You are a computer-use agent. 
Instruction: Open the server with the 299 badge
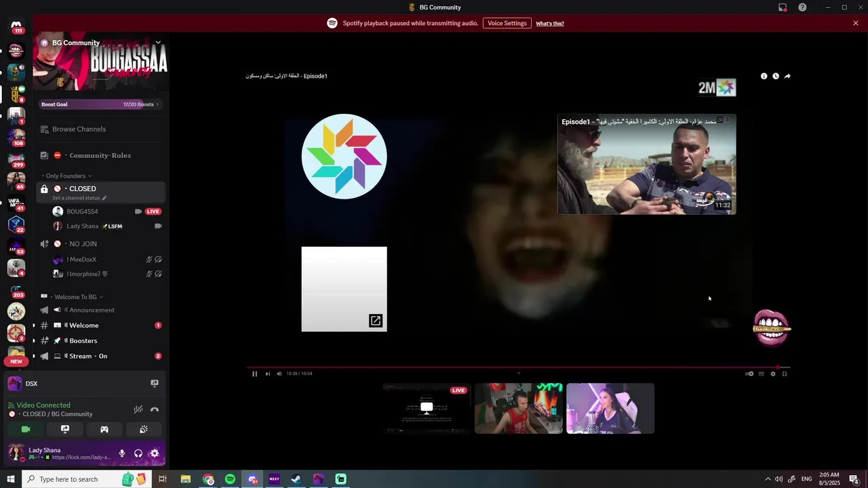pyautogui.click(x=16, y=159)
